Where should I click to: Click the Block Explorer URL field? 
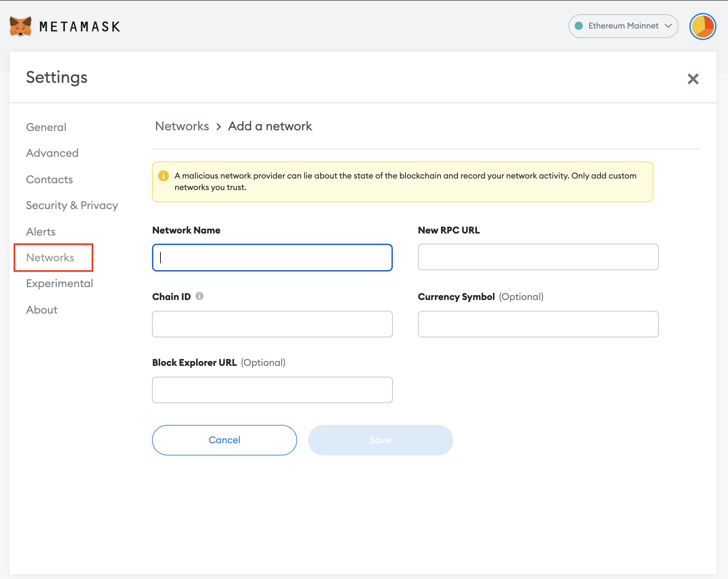pyautogui.click(x=272, y=390)
